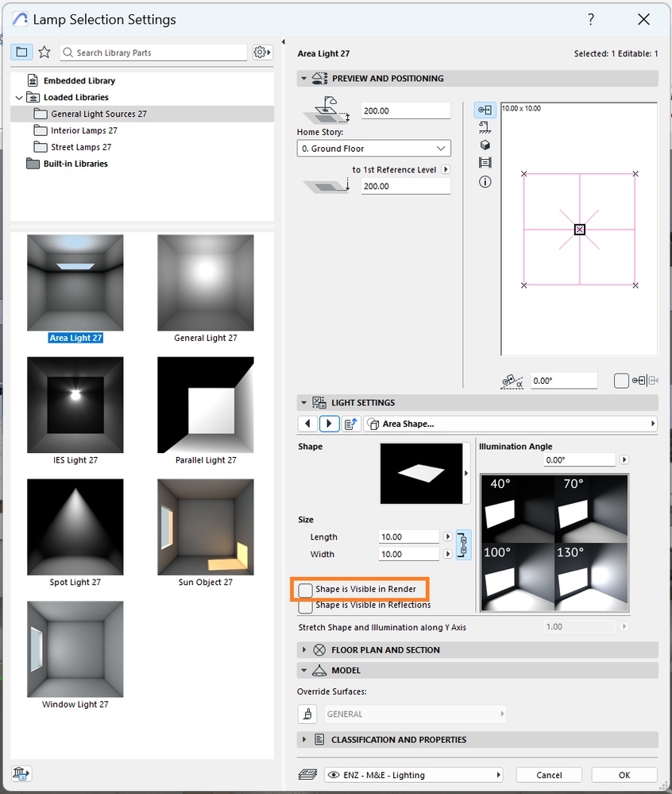
Task: Select the preview picture icon
Action: (485, 163)
